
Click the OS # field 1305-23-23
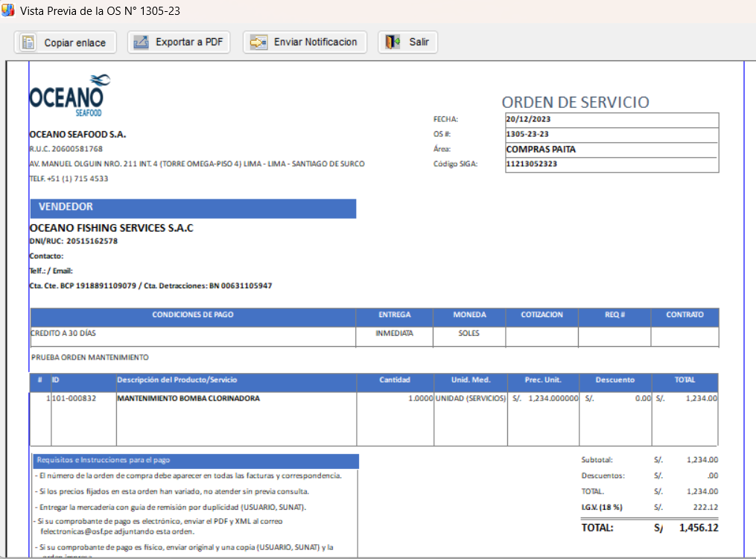click(x=527, y=134)
